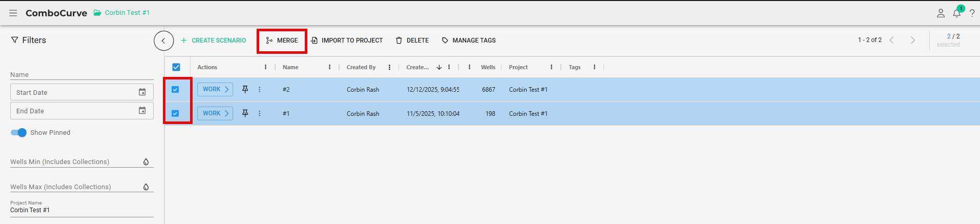Open the notifications bell

pos(956,13)
